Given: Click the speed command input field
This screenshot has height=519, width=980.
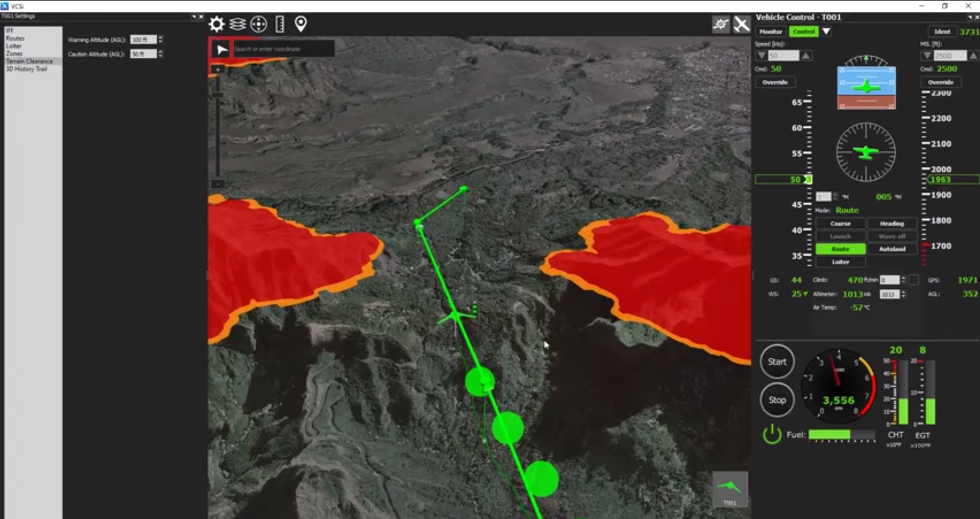Looking at the screenshot, I should click(783, 56).
